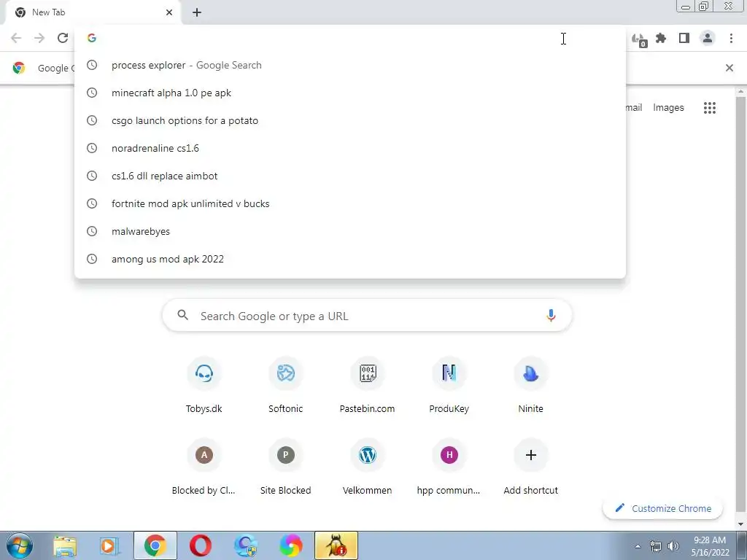Open the Tobys.dk shortcut
Image resolution: width=747 pixels, height=560 pixels.
[x=204, y=386]
